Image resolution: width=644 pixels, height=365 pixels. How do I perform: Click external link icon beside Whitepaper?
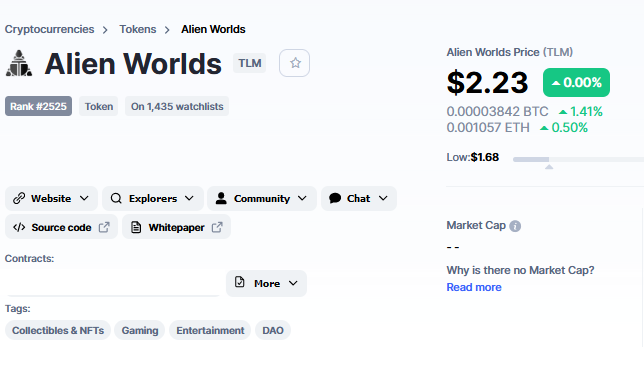(x=217, y=227)
